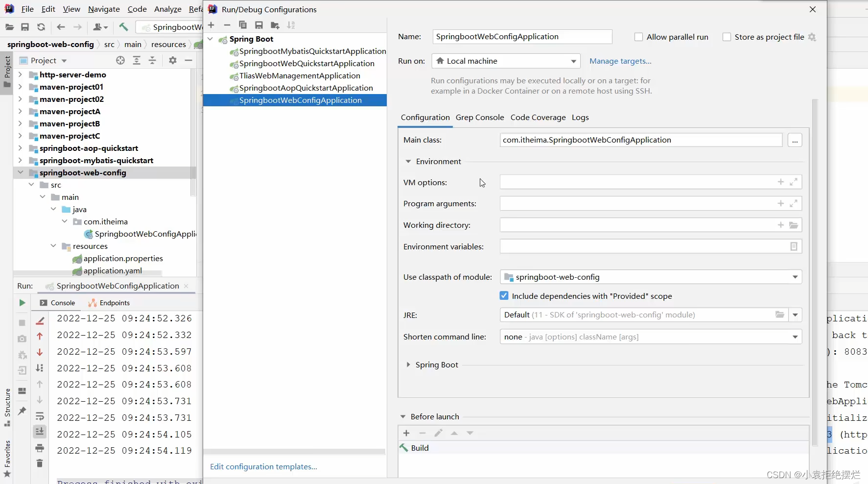Stop process square icon in Run panel
The image size is (868, 484).
point(22,323)
